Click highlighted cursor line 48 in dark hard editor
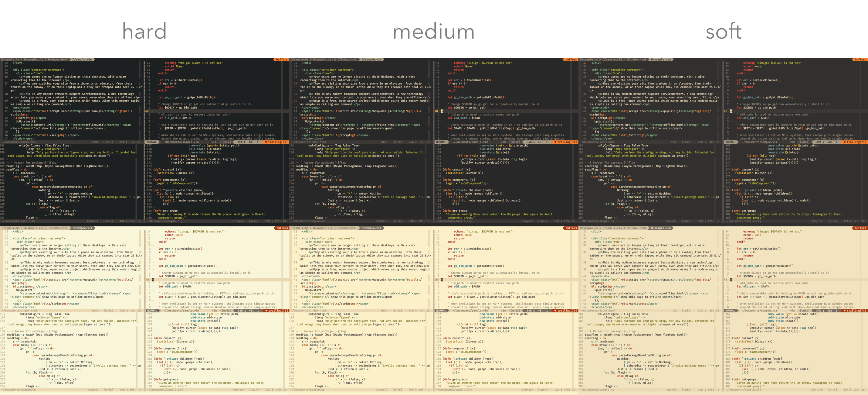Image resolution: width=868 pixels, height=395 pixels. (217, 111)
